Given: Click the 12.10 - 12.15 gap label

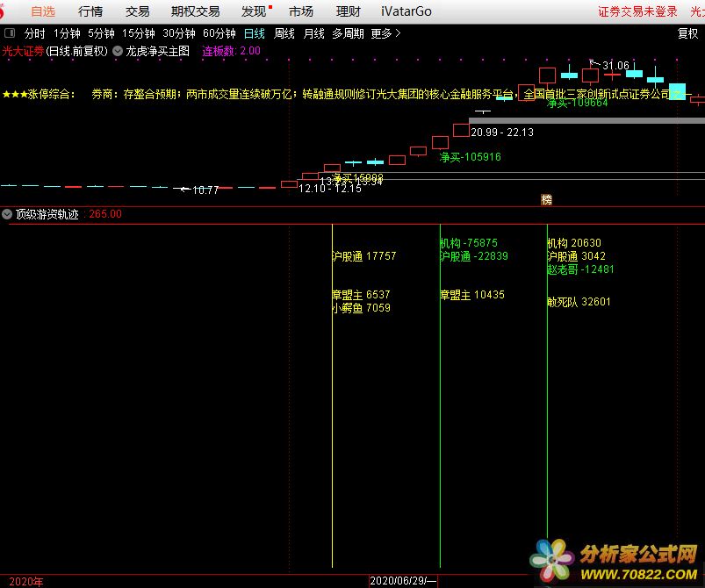Looking at the screenshot, I should click(330, 189).
